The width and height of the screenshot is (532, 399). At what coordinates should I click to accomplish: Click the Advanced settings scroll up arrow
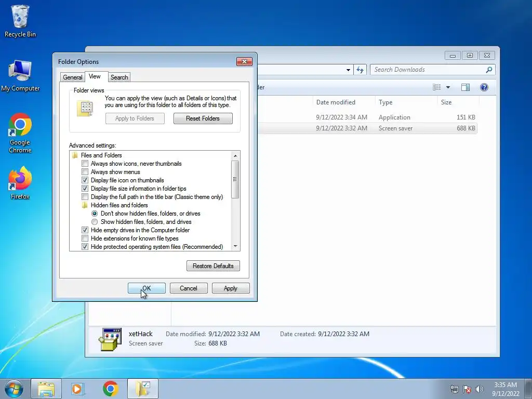coord(235,156)
